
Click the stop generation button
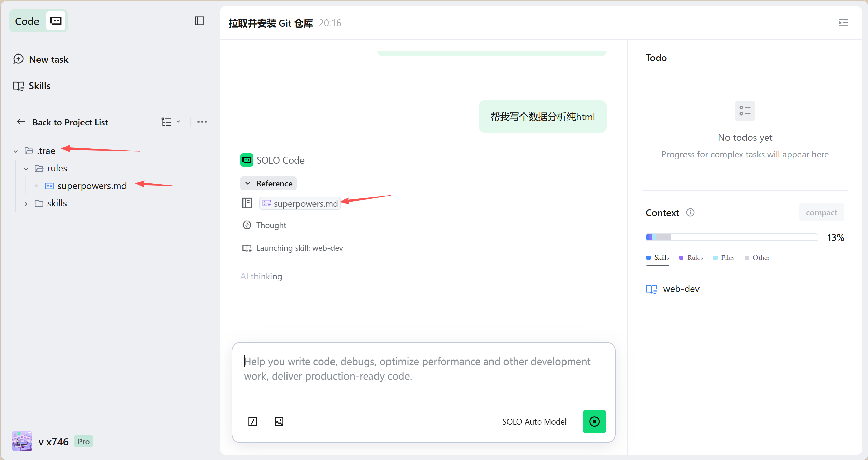[x=594, y=421]
